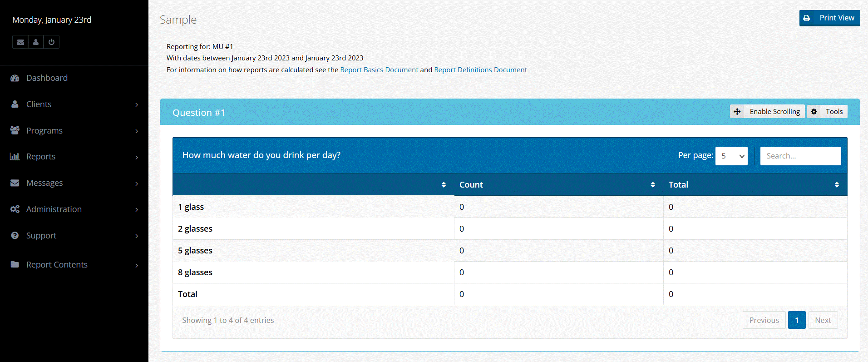The height and width of the screenshot is (362, 868).
Task: Click the printer icon on Print View
Action: pos(807,18)
